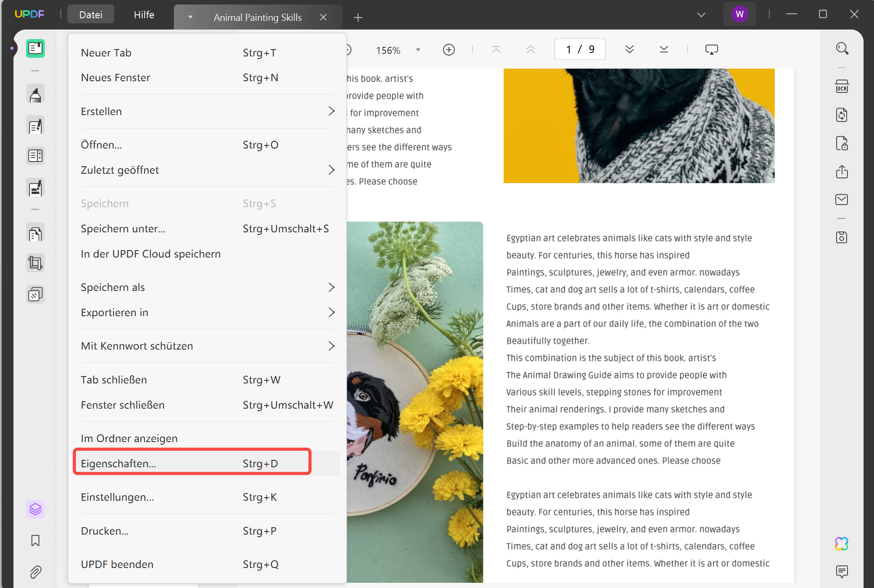Screen dimensions: 874x588
Task: Open the Email sharing icon
Action: (842, 200)
